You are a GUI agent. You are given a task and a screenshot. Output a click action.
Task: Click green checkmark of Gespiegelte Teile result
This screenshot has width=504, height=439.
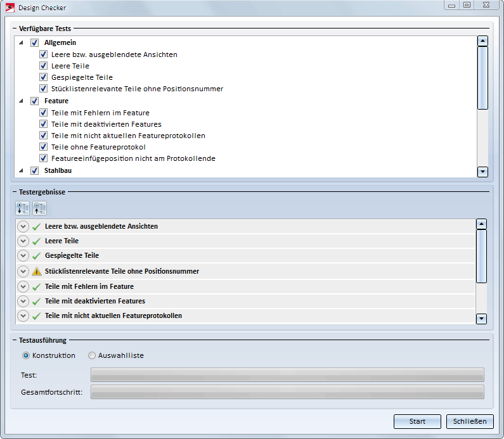point(36,256)
